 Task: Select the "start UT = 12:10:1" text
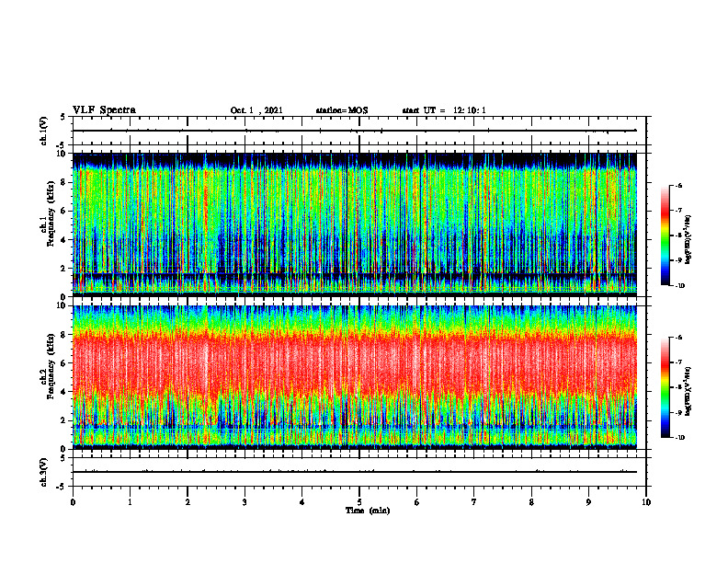(x=444, y=110)
